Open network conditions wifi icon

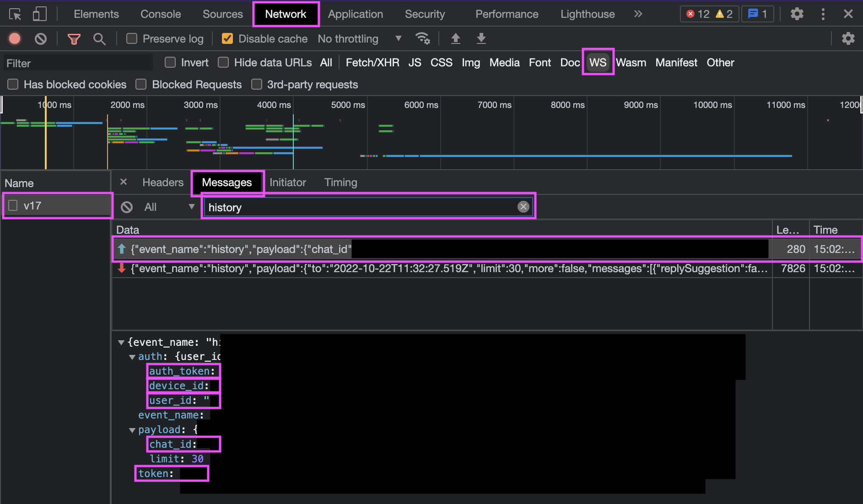(422, 38)
